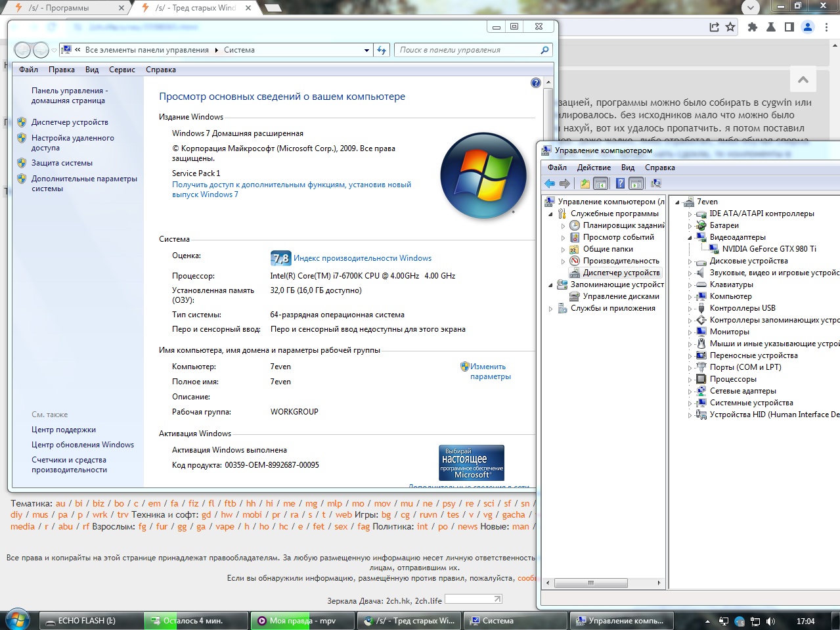This screenshot has width=840, height=630.
Task: Select Планировщик заданий in the tree
Action: (624, 225)
